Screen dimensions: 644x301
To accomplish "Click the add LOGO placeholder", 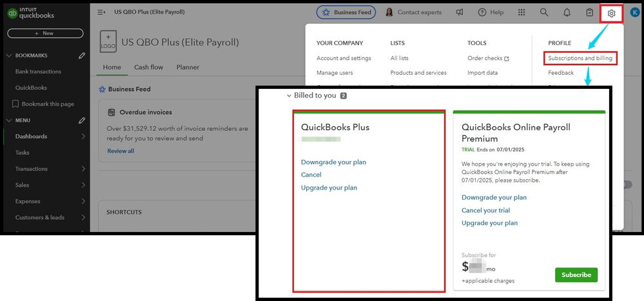I will click(x=108, y=41).
